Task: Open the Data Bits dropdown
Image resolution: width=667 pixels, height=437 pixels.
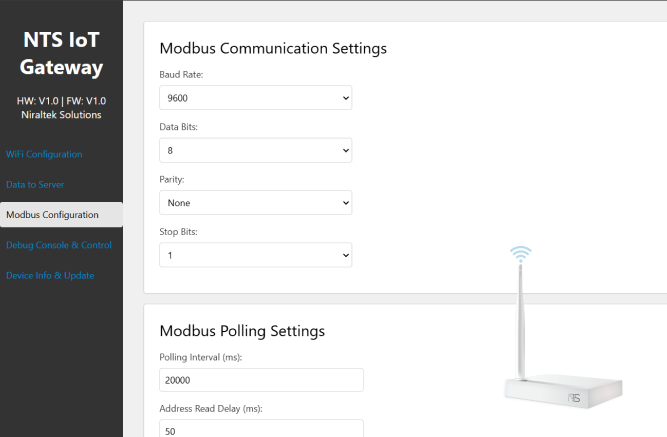Action: pos(255,150)
